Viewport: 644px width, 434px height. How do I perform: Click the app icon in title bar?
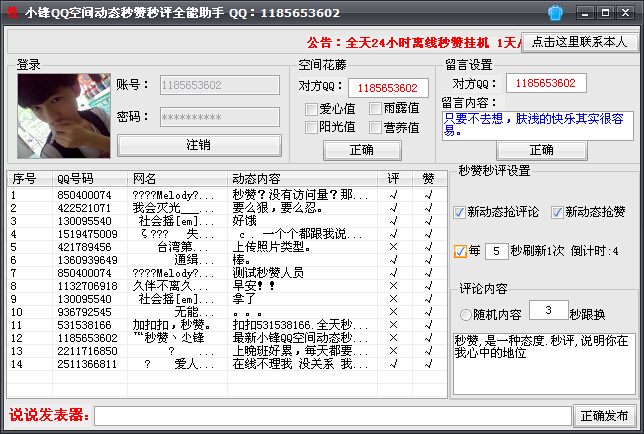12,13
